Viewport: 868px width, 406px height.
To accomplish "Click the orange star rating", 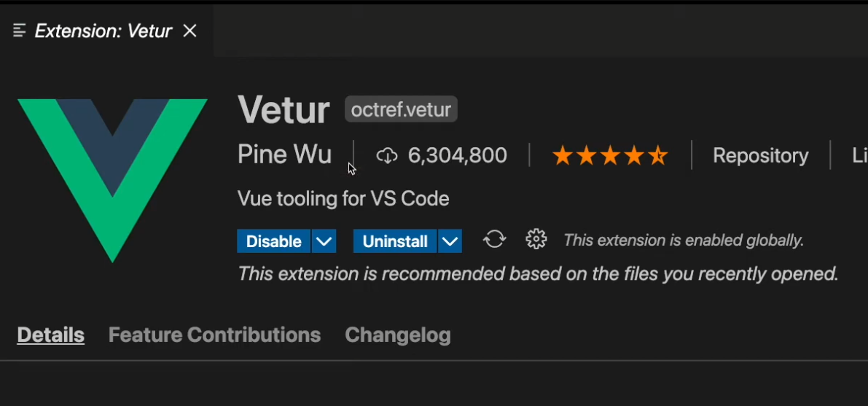I will 610,156.
